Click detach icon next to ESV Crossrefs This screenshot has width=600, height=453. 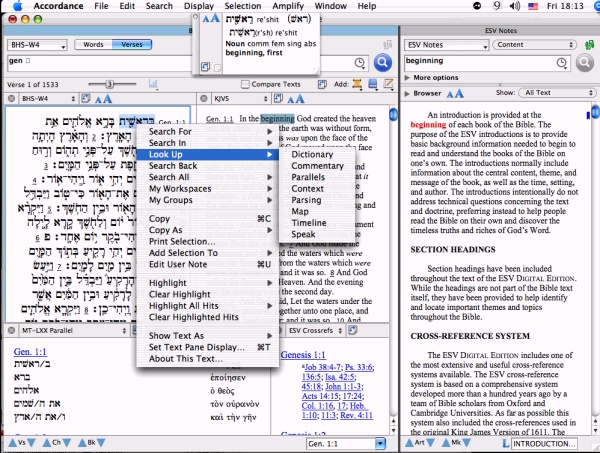point(352,330)
